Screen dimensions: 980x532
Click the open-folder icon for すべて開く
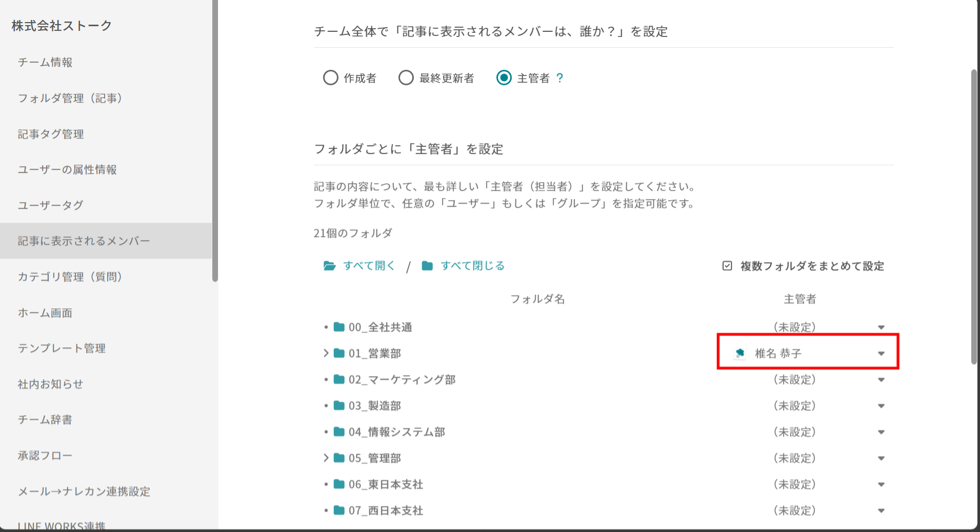tap(329, 266)
